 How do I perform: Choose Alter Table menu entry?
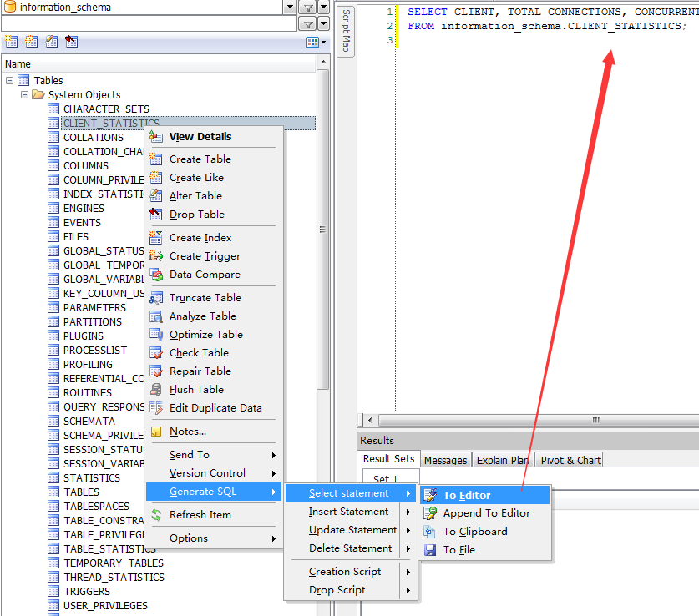[213, 196]
